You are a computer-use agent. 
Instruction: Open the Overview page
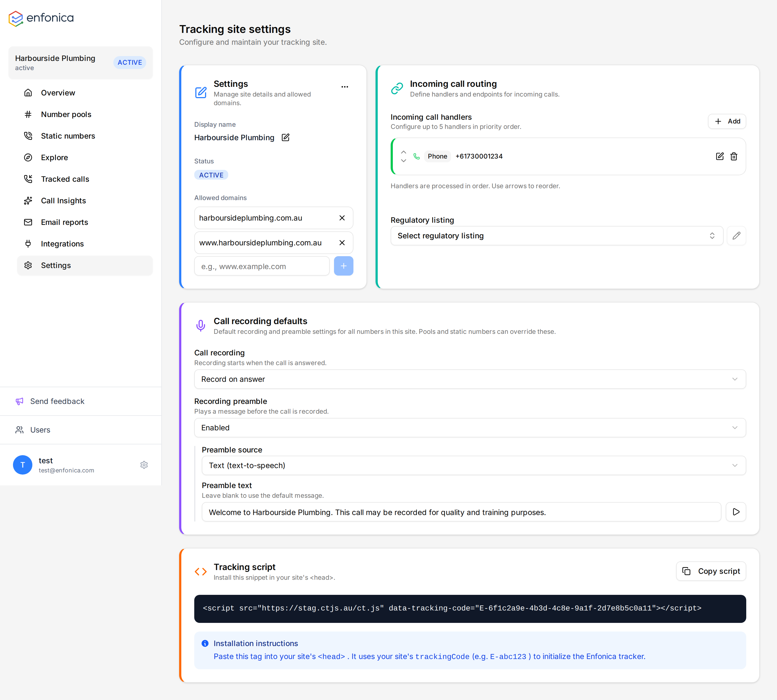(85, 93)
